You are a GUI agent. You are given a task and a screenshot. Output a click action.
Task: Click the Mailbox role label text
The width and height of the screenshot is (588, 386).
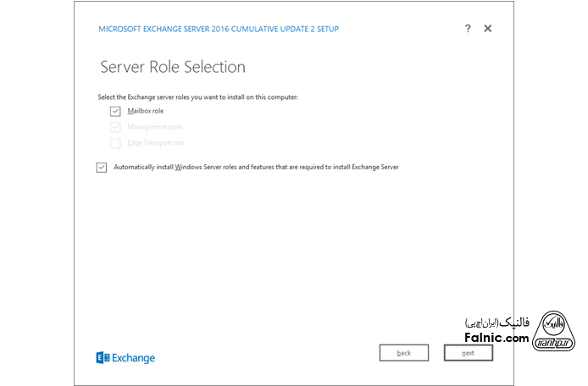145,111
